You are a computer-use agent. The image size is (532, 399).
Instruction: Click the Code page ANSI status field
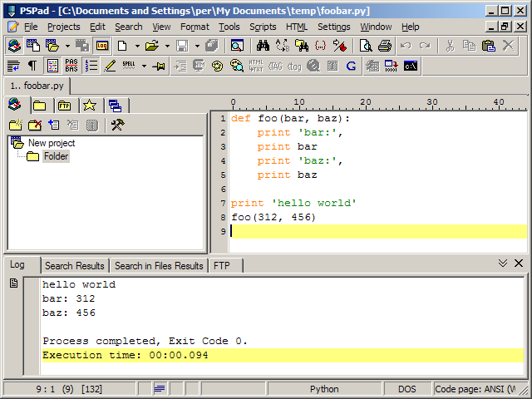click(x=475, y=389)
